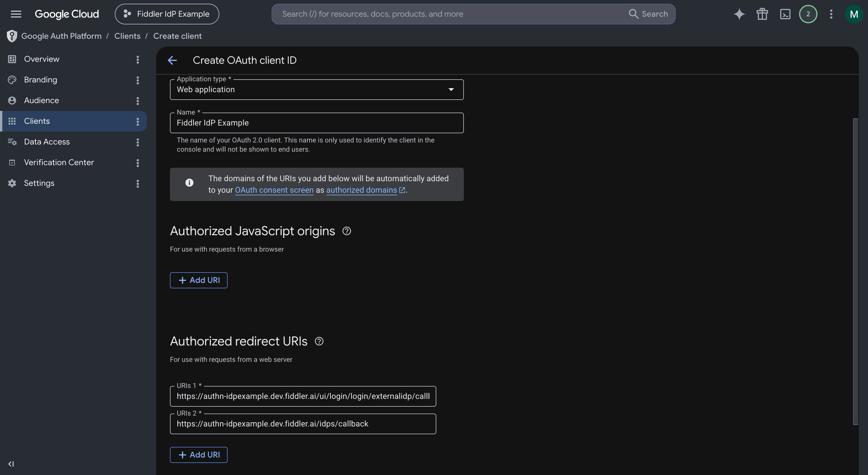The height and width of the screenshot is (475, 868).
Task: Click help icon beside Authorized redirect URIs
Action: coord(319,341)
